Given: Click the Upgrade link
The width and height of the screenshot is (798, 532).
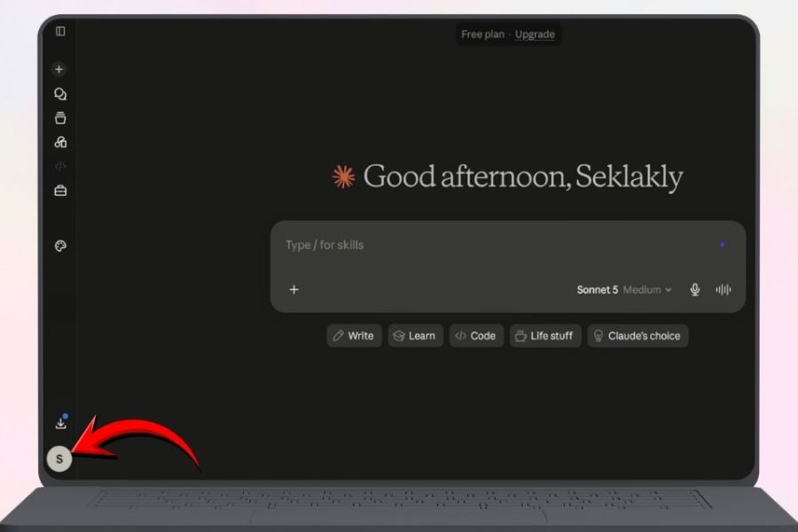Looking at the screenshot, I should pyautogui.click(x=535, y=34).
